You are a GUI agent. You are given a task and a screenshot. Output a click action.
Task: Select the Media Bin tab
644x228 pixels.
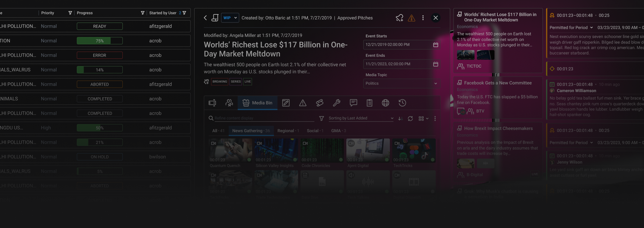pos(257,103)
